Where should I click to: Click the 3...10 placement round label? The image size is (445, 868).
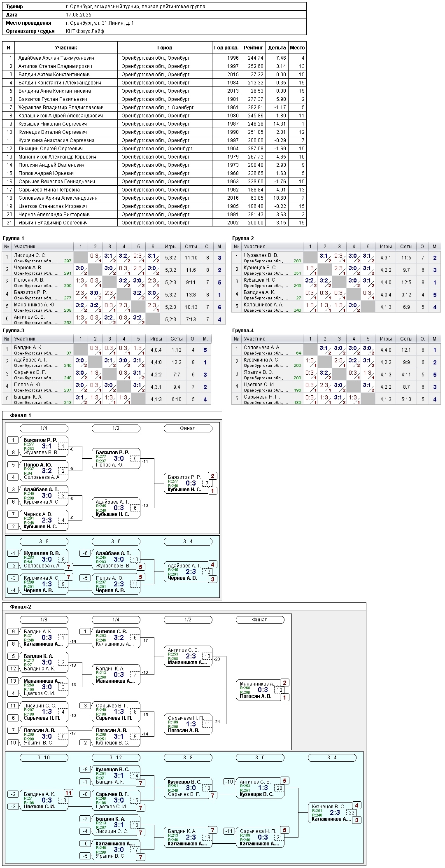tap(44, 758)
